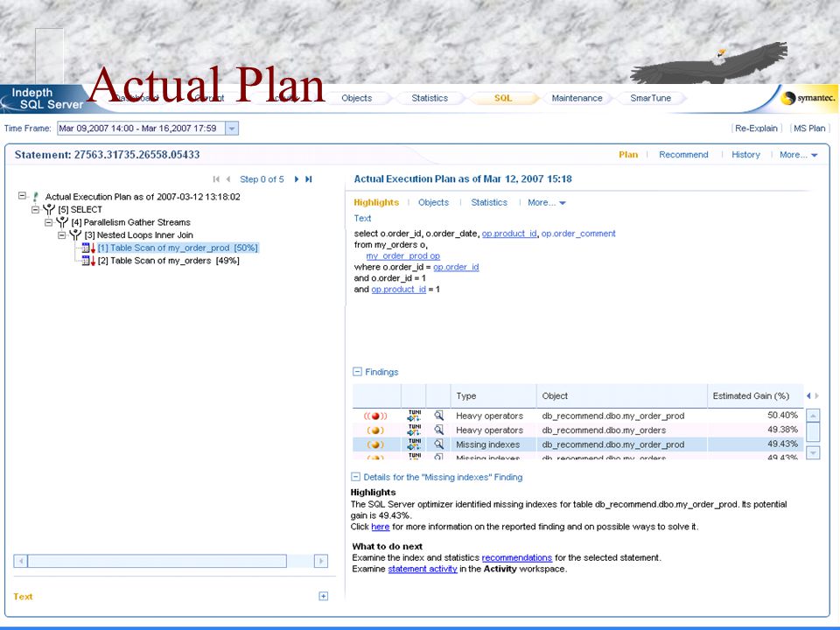Open statement More... dropdown menu
This screenshot has height=630, width=840.
click(799, 155)
